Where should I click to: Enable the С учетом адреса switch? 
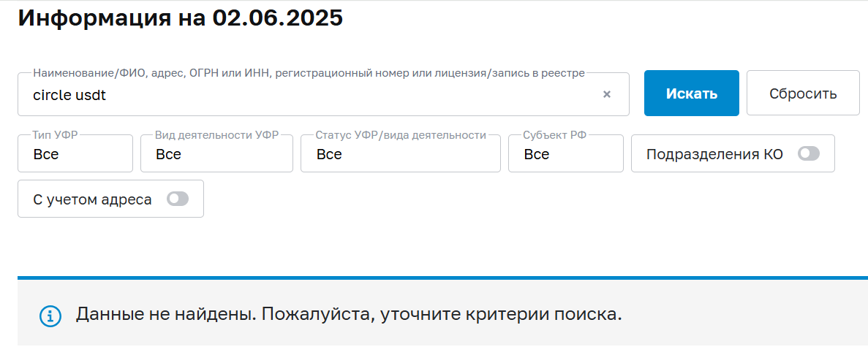click(178, 199)
